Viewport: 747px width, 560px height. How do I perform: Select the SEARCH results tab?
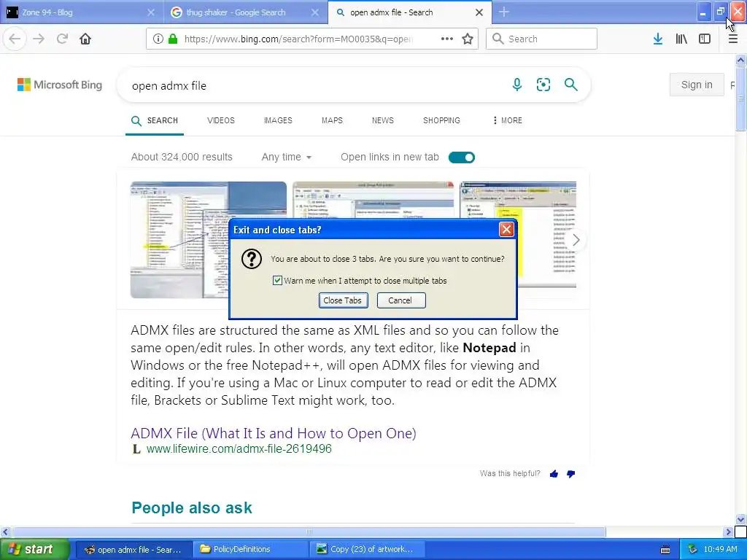pos(155,120)
